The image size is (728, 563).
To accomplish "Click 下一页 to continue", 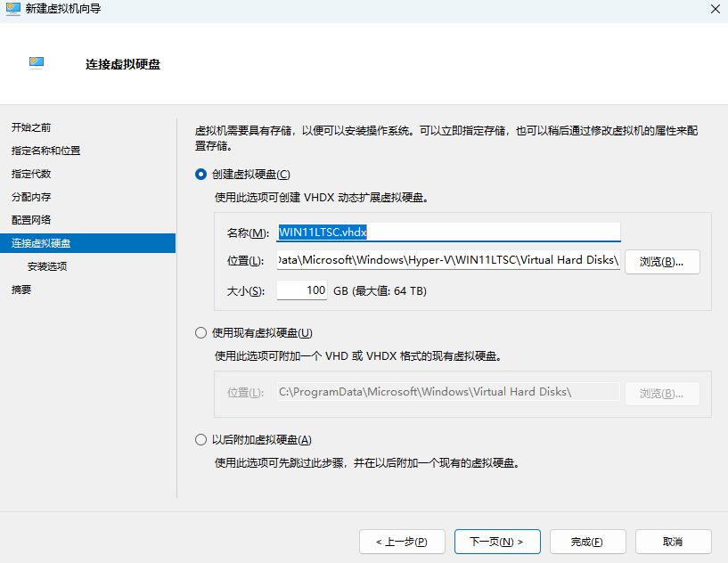I will tap(495, 542).
